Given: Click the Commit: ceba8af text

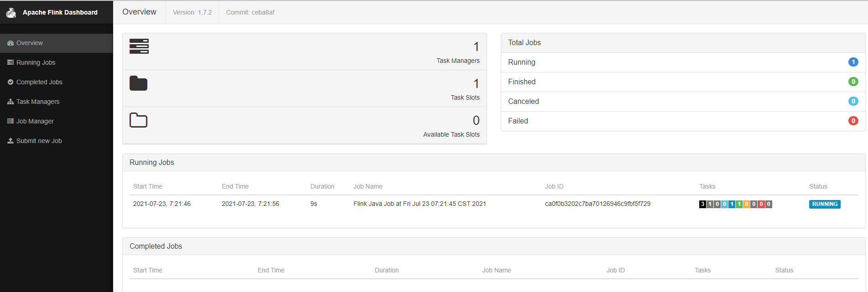Looking at the screenshot, I should pos(250,12).
